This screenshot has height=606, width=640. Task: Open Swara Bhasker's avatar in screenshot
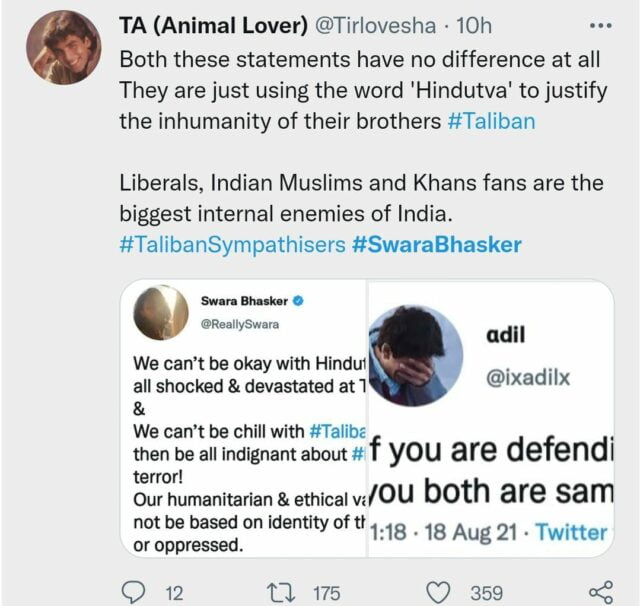tap(161, 313)
